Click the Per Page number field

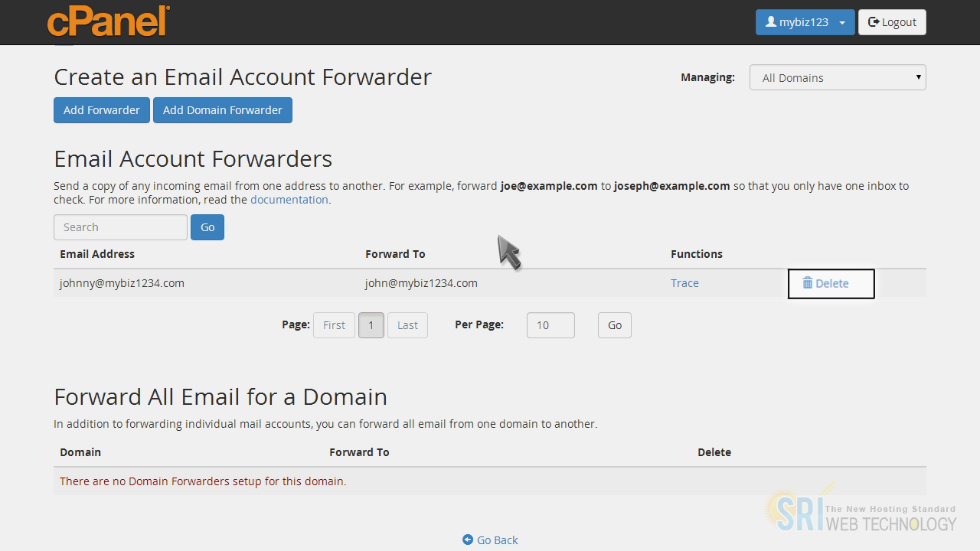(x=550, y=325)
